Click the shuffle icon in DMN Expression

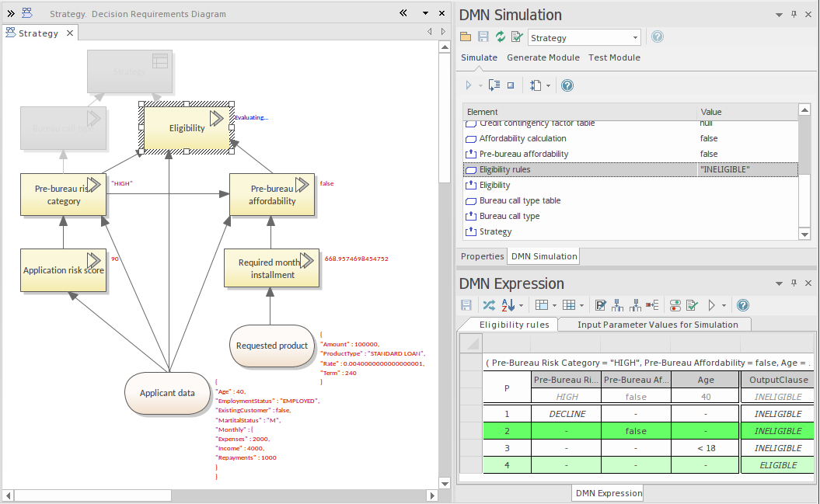coord(488,306)
